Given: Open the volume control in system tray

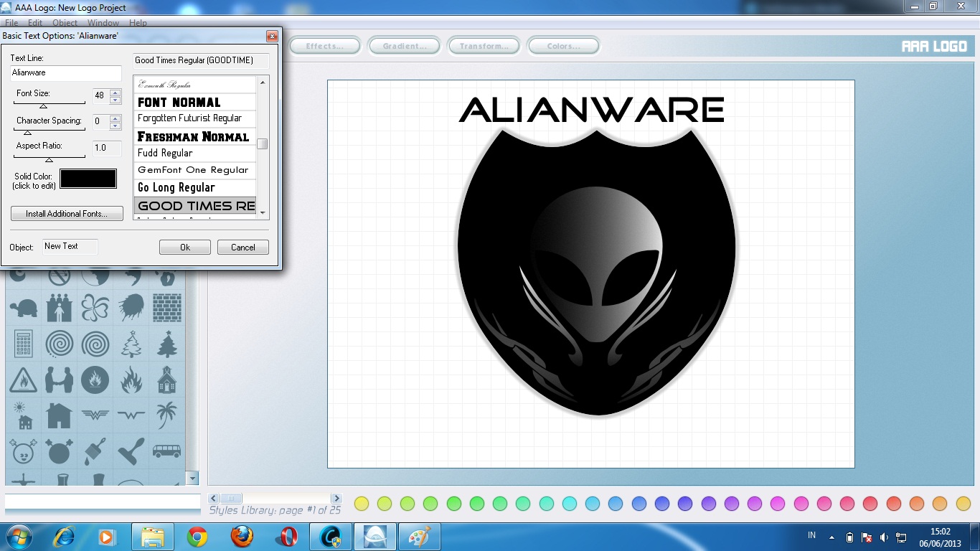Looking at the screenshot, I should coord(883,537).
